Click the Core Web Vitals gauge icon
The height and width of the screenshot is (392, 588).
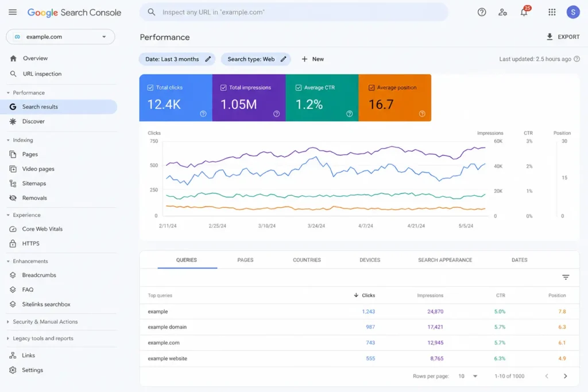coord(13,229)
